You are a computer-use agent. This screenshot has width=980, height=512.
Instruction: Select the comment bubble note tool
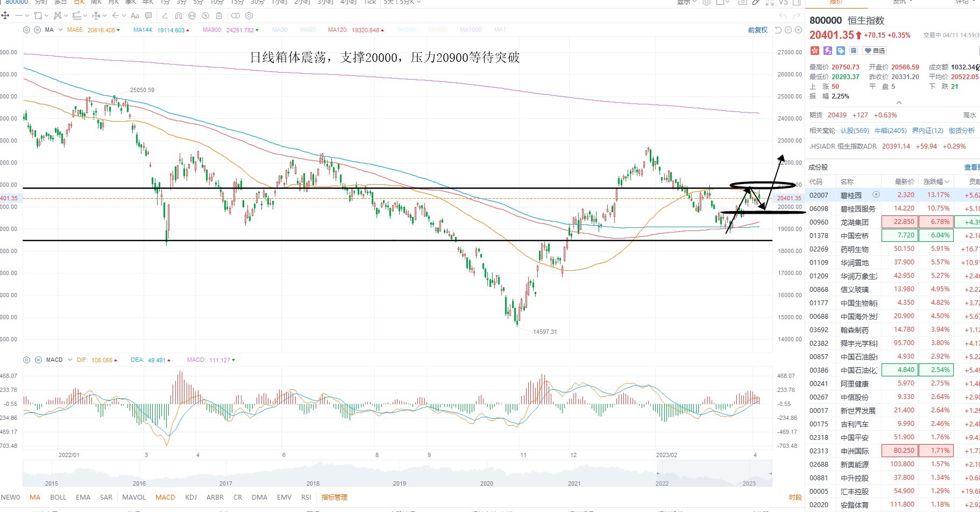tap(148, 16)
